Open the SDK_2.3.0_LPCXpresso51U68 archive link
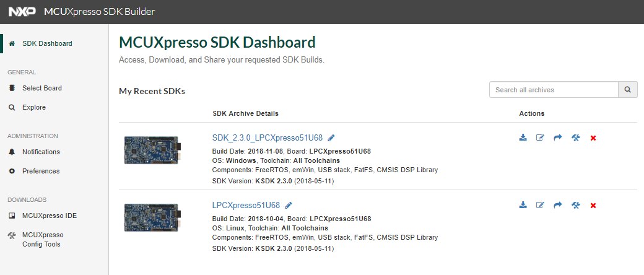Image resolution: width=644 pixels, height=275 pixels. click(268, 137)
